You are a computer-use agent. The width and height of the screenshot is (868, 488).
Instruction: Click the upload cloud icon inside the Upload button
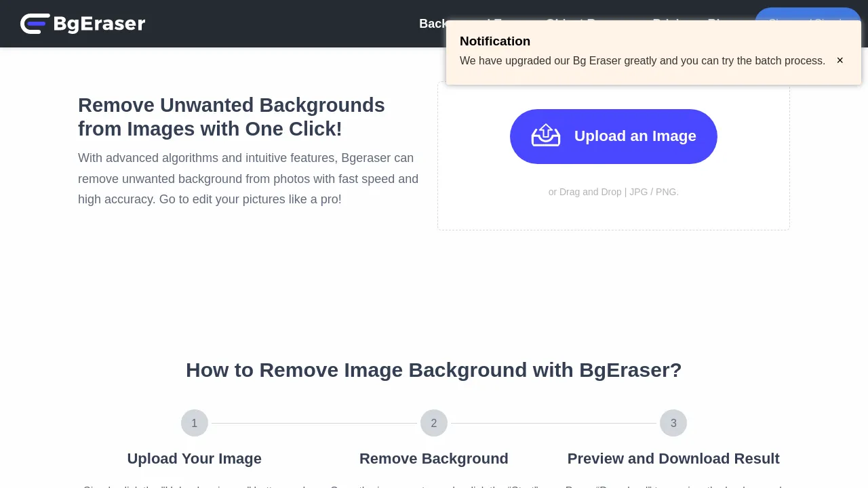click(x=546, y=136)
